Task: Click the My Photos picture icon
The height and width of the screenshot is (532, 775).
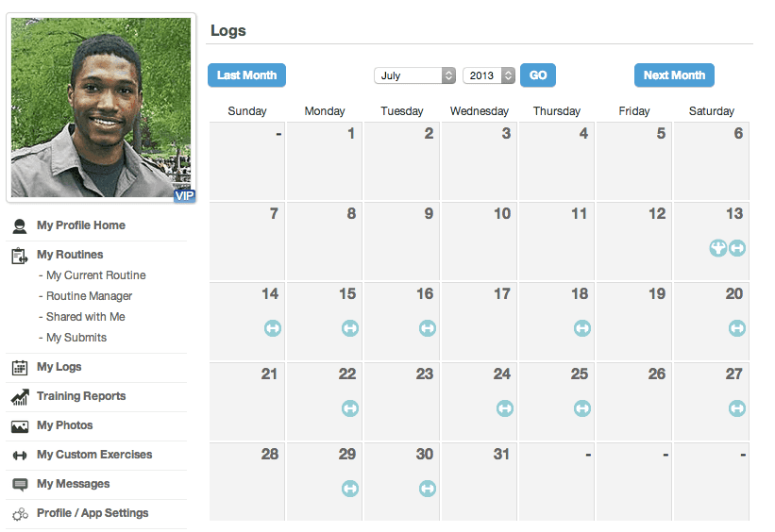Action: tap(20, 426)
